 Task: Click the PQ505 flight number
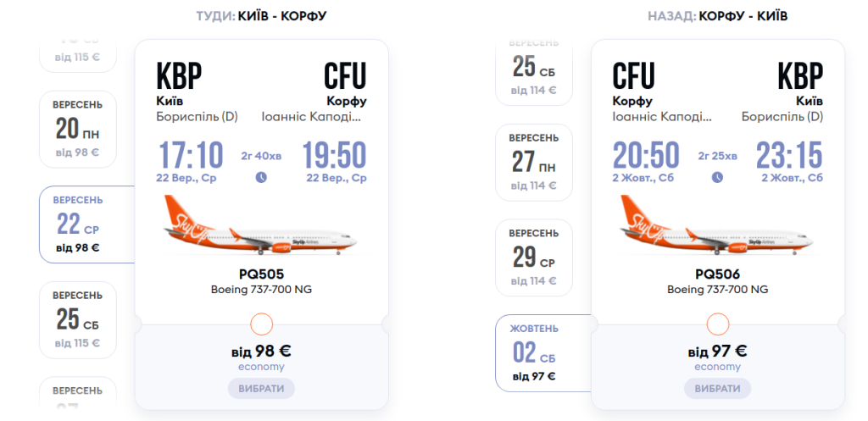261,274
